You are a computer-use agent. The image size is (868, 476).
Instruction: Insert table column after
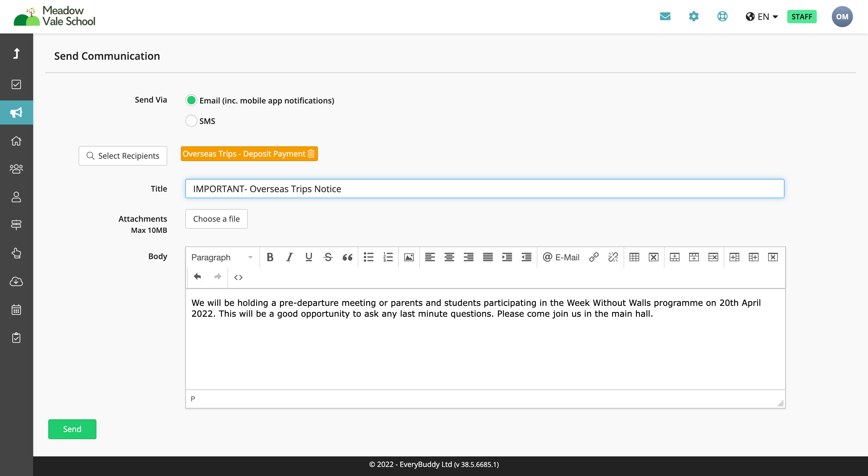(753, 257)
